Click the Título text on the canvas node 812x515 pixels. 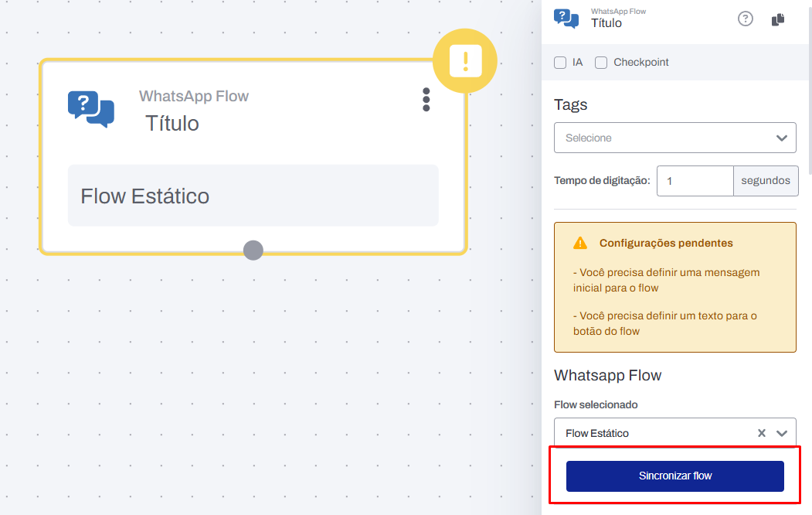172,123
